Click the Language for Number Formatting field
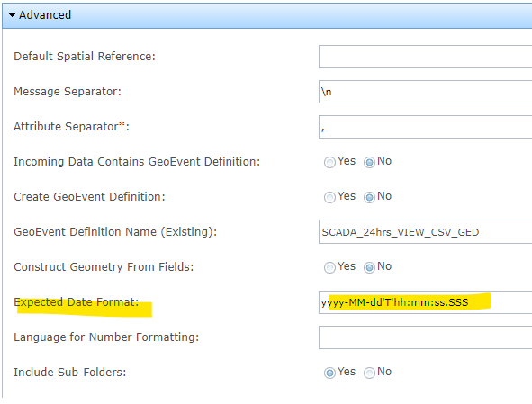The height and width of the screenshot is (404, 532). click(426, 337)
